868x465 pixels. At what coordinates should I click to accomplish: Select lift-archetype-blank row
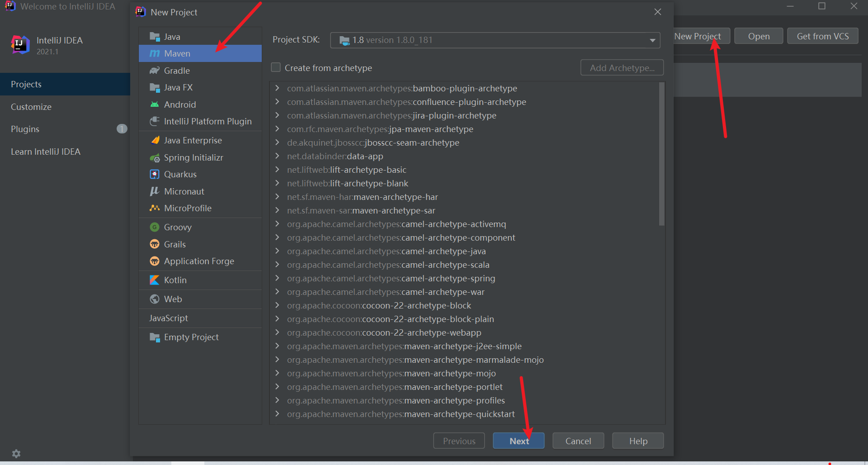point(464,183)
